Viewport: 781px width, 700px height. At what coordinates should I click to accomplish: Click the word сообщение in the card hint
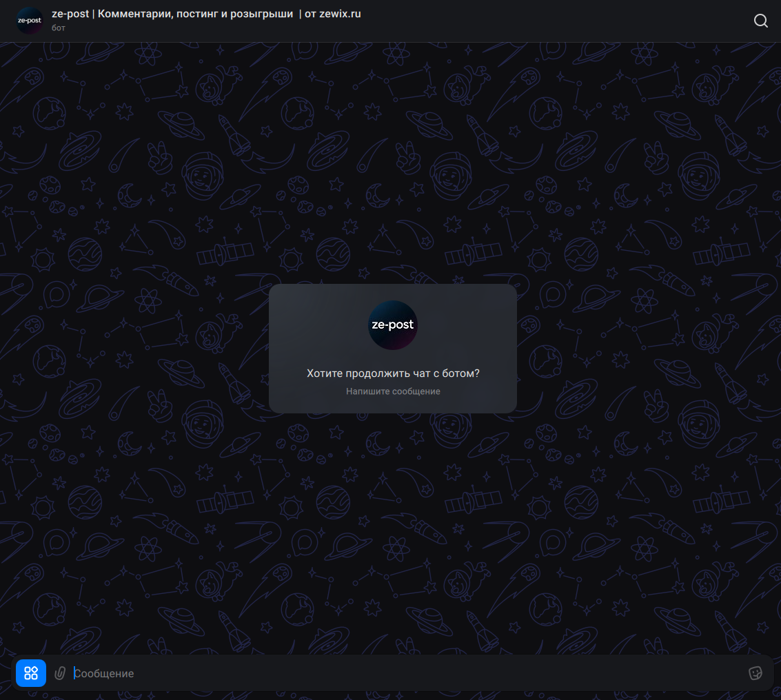416,391
